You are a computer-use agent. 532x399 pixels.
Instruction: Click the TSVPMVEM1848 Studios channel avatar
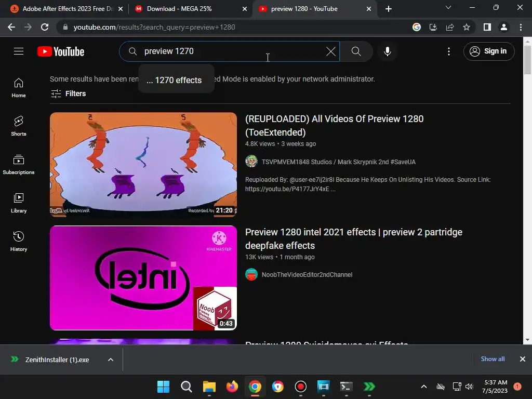(251, 161)
